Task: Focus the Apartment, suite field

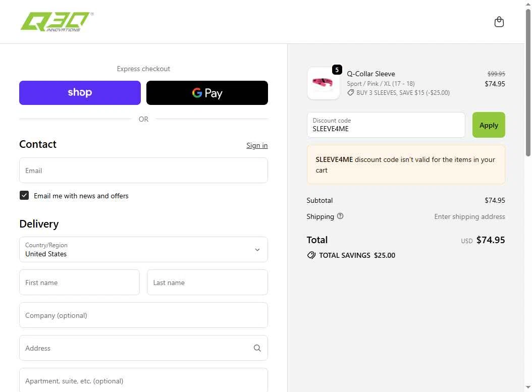Action: point(143,380)
